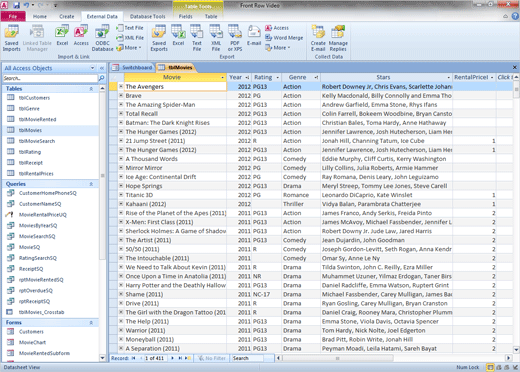Viewport: 520px width, 372px height.
Task: Close the tblMovies table window
Action: pyautogui.click(x=515, y=67)
